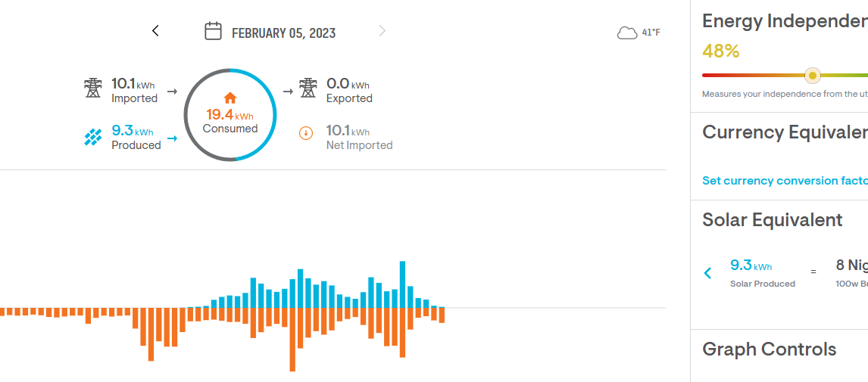Open the Solar Equivalent section heading
The width and height of the screenshot is (868, 382).
point(773,220)
